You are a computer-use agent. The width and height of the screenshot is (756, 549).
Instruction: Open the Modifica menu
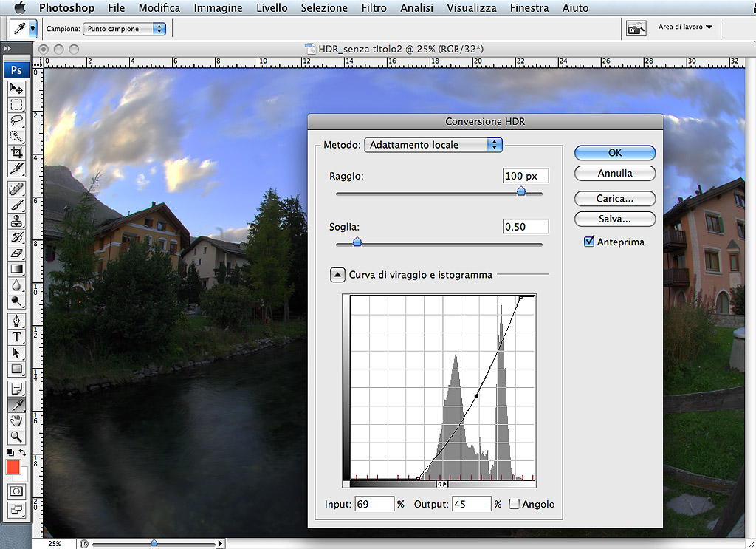159,7
